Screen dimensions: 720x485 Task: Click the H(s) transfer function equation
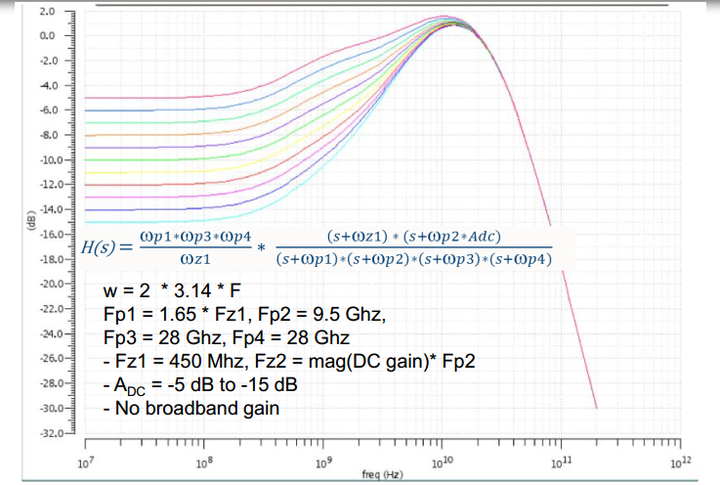point(316,248)
